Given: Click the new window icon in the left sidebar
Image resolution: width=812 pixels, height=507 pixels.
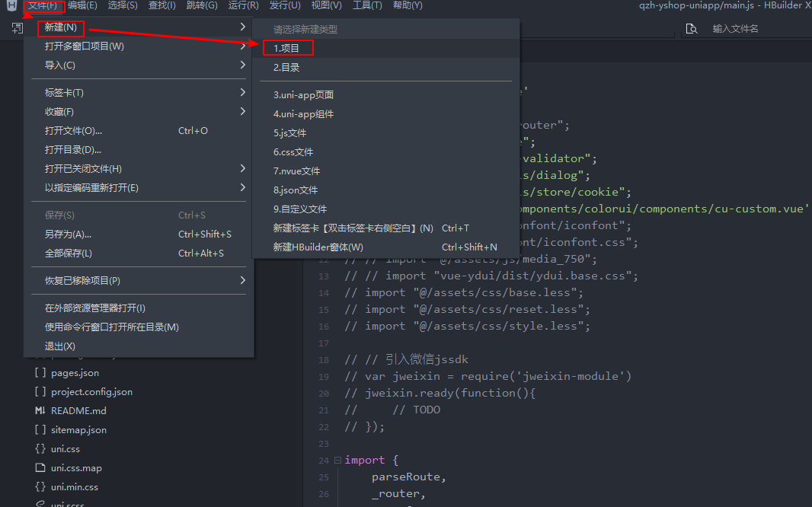Looking at the screenshot, I should 17,27.
